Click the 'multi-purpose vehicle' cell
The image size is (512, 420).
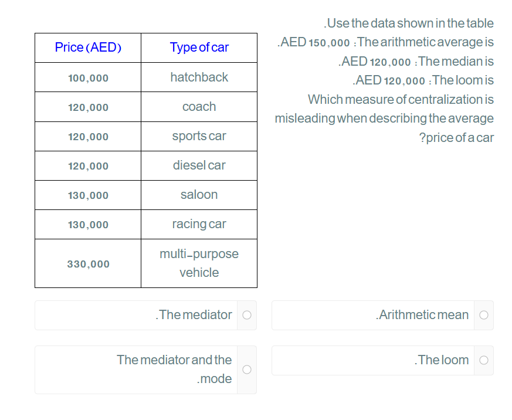pyautogui.click(x=199, y=263)
